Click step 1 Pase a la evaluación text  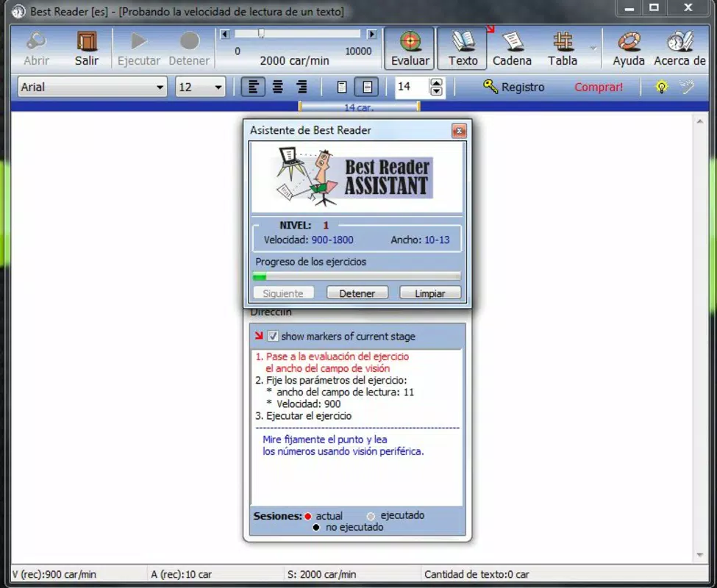332,362
